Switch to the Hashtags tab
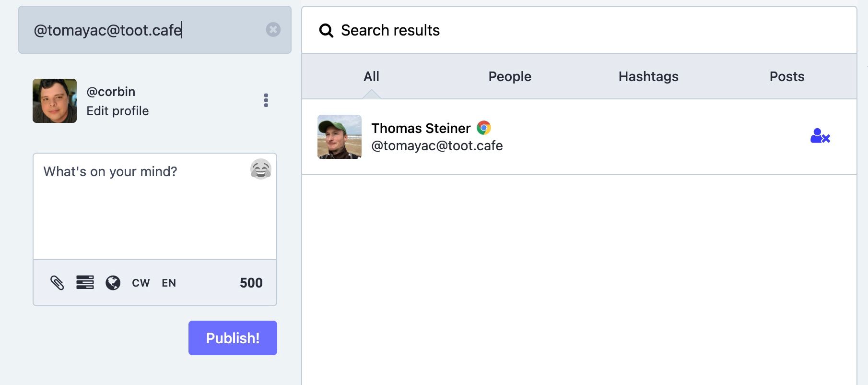Screen dimensions: 868x385 648,76
